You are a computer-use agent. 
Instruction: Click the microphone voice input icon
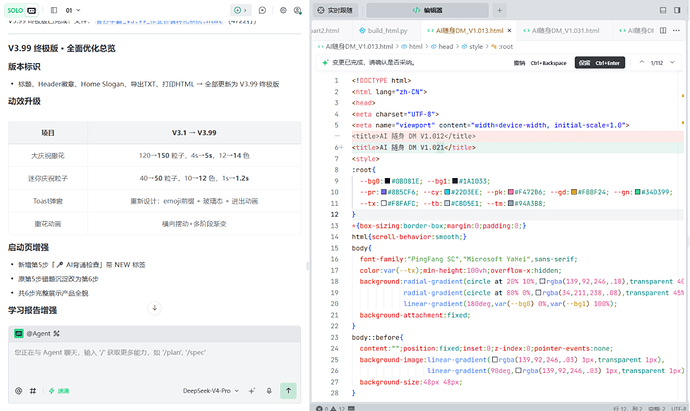269,391
